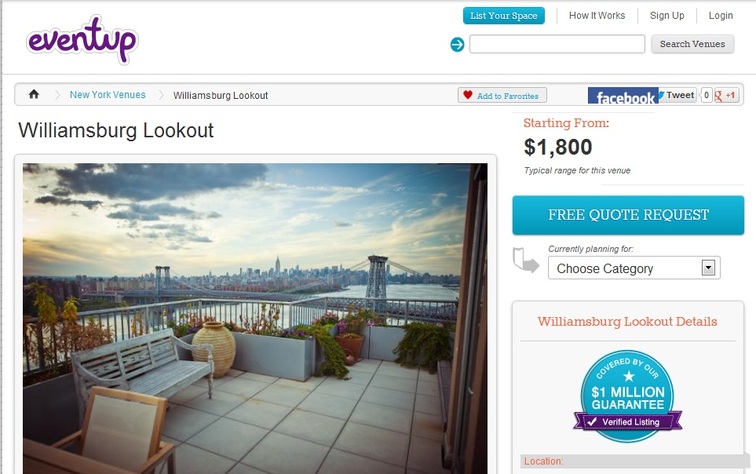Click the List Your Space button
The height and width of the screenshot is (474, 756).
[504, 15]
